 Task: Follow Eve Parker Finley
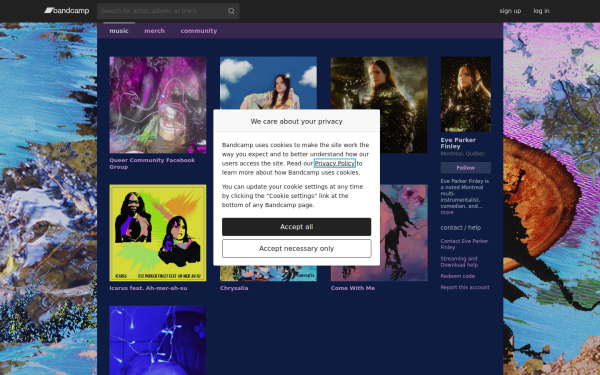[466, 168]
